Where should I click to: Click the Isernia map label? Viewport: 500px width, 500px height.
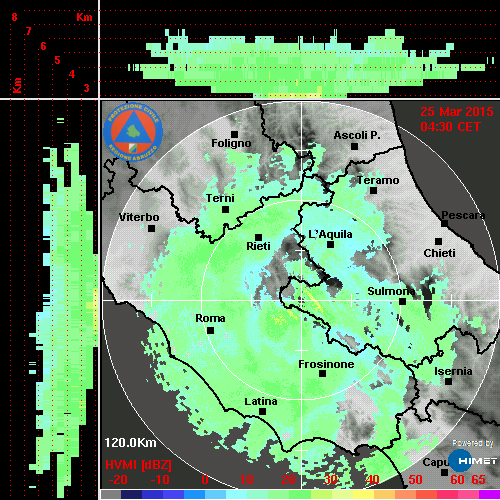click(x=453, y=371)
